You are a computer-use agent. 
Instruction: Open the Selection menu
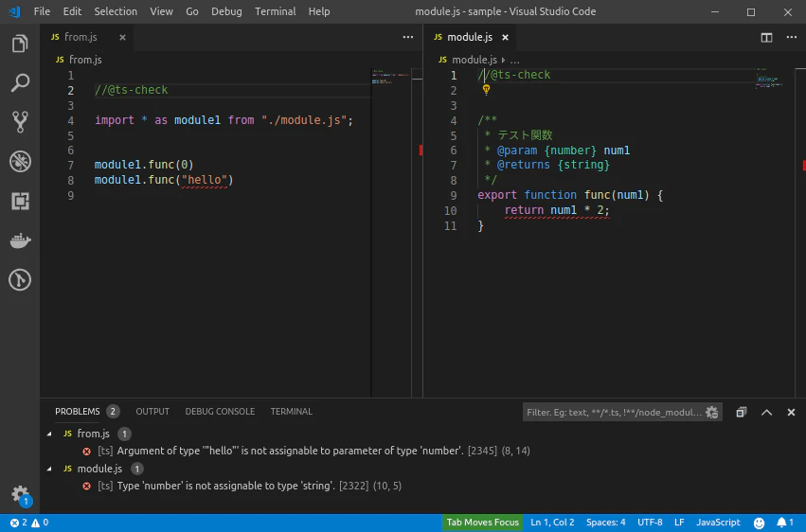point(116,11)
